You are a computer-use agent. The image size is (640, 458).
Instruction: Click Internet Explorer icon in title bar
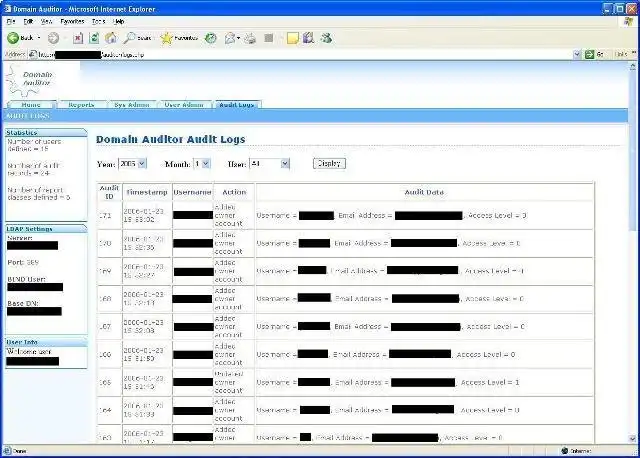pos(7,8)
